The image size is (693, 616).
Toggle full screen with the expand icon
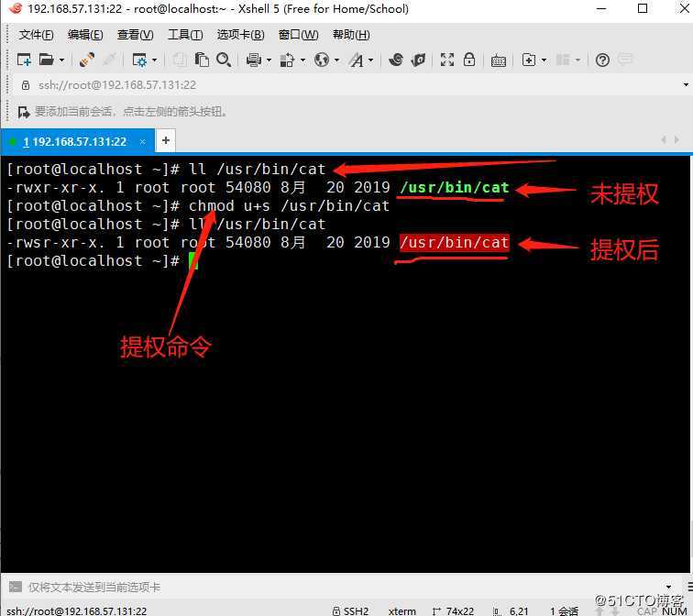pos(447,60)
